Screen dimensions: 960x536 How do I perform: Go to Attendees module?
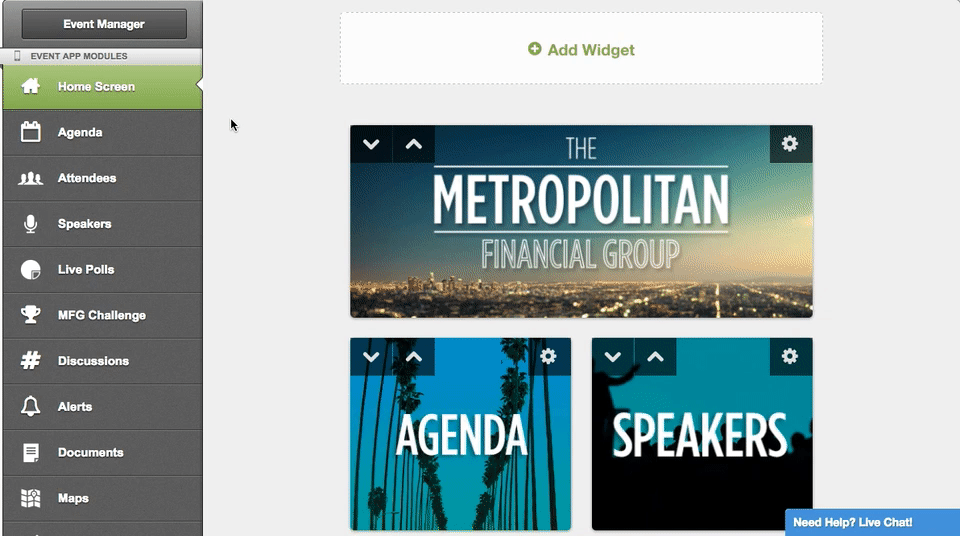(103, 178)
